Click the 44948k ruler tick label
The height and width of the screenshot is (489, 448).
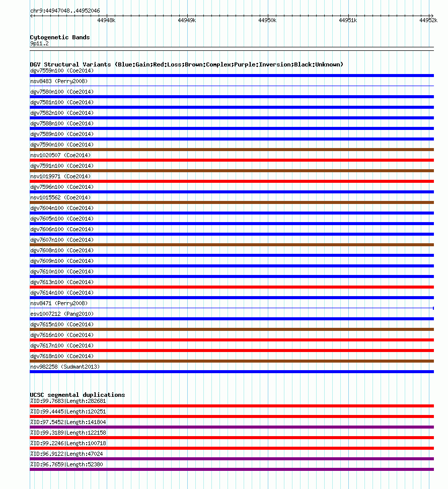[106, 21]
